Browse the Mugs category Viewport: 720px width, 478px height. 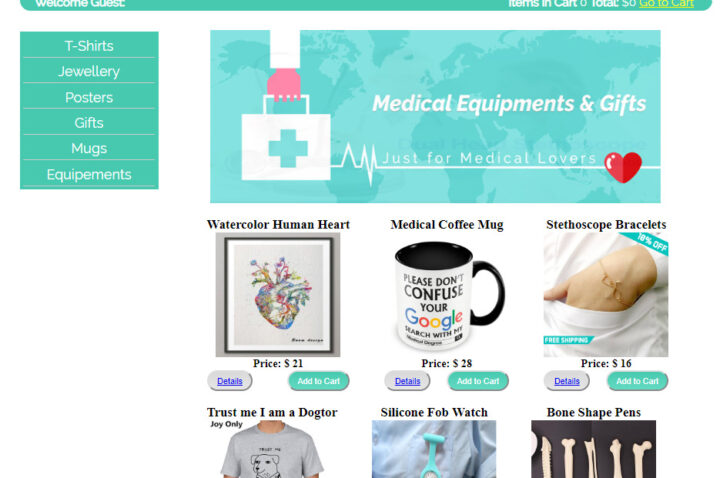[x=89, y=148]
